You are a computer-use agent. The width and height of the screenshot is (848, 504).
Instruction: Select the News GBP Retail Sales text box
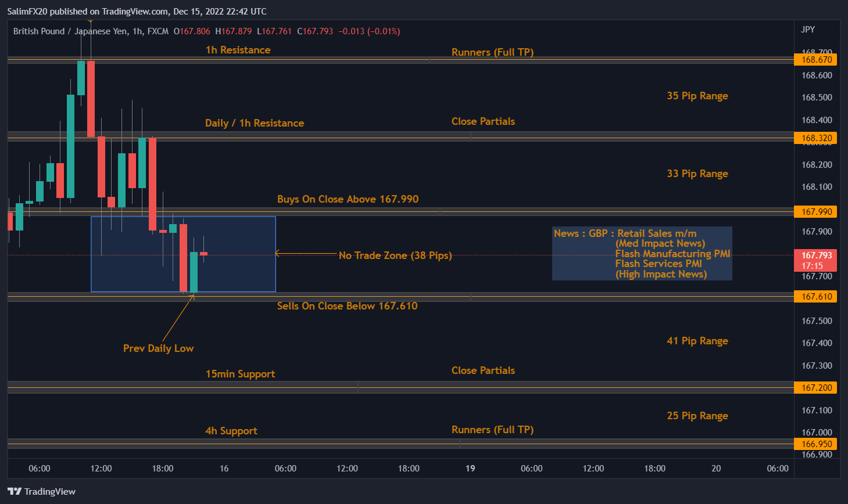point(642,254)
